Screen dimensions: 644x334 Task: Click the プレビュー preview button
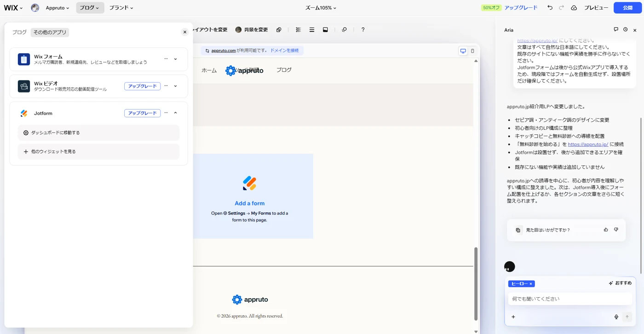point(596,8)
